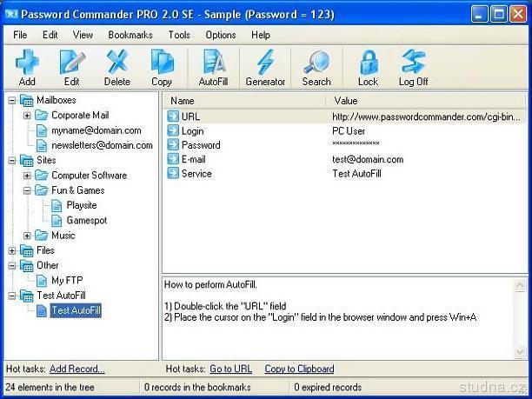This screenshot has height=399, width=532.
Task: Expand the Music folder node
Action: (27, 236)
